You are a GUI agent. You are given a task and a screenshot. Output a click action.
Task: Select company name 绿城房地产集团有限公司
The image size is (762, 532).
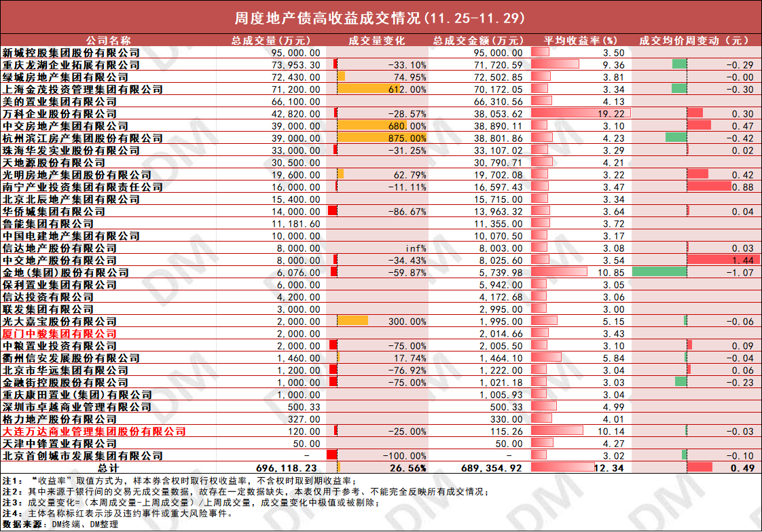(65, 77)
